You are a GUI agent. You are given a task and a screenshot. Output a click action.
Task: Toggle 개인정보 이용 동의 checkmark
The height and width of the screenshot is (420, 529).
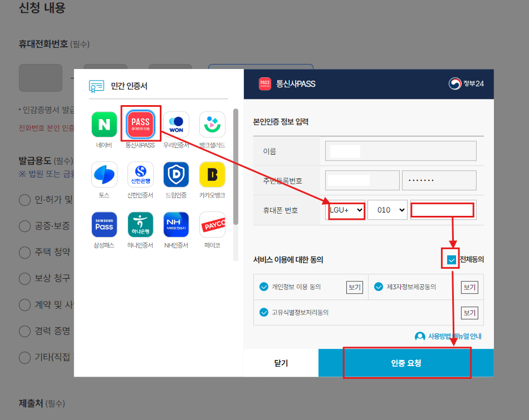pyautogui.click(x=264, y=287)
